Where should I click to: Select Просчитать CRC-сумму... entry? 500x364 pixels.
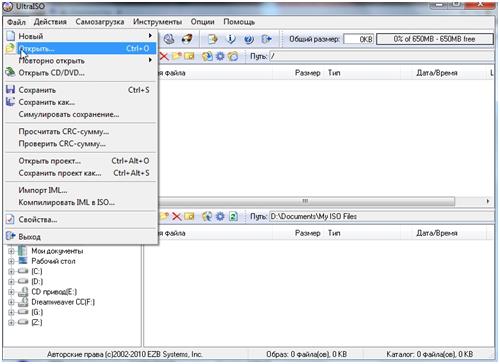[x=81, y=132]
